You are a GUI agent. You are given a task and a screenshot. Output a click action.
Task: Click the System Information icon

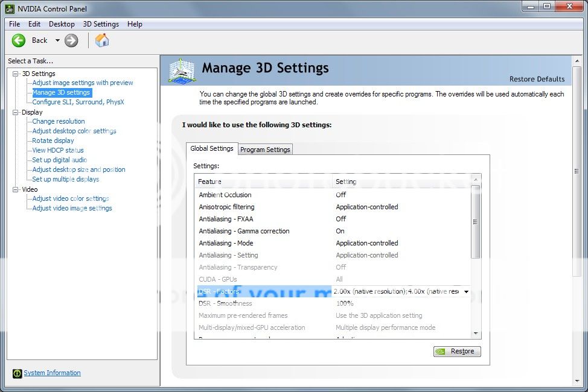[17, 373]
